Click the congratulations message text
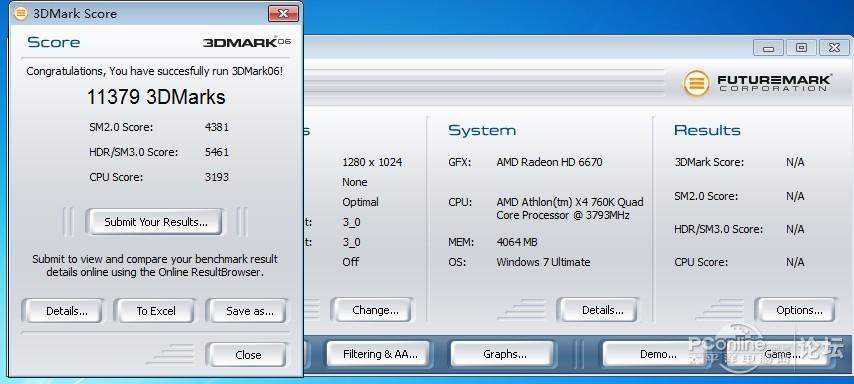Screen dimensions: 854x384 click(155, 71)
